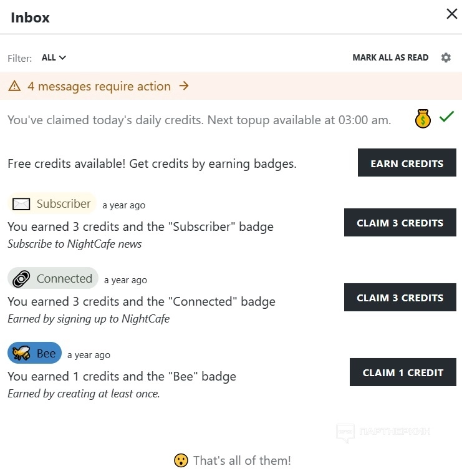Close the Inbox panel
This screenshot has height=476, width=462.
451,14
